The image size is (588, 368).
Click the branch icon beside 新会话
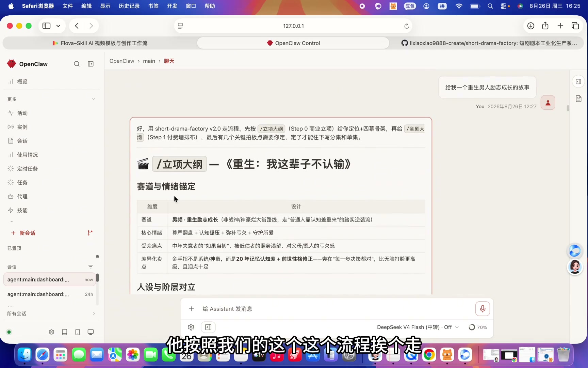click(x=90, y=233)
